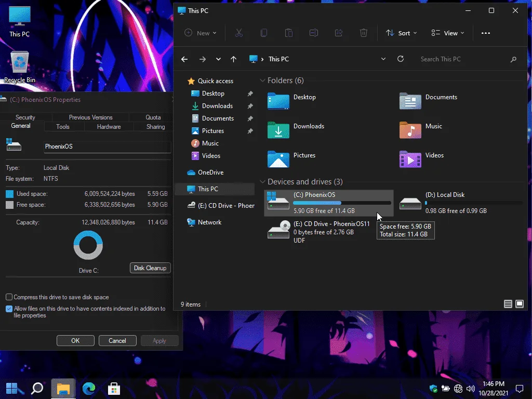The width and height of the screenshot is (532, 399).
Task: Toggle Compress this drive checkbox
Action: [x=9, y=297]
